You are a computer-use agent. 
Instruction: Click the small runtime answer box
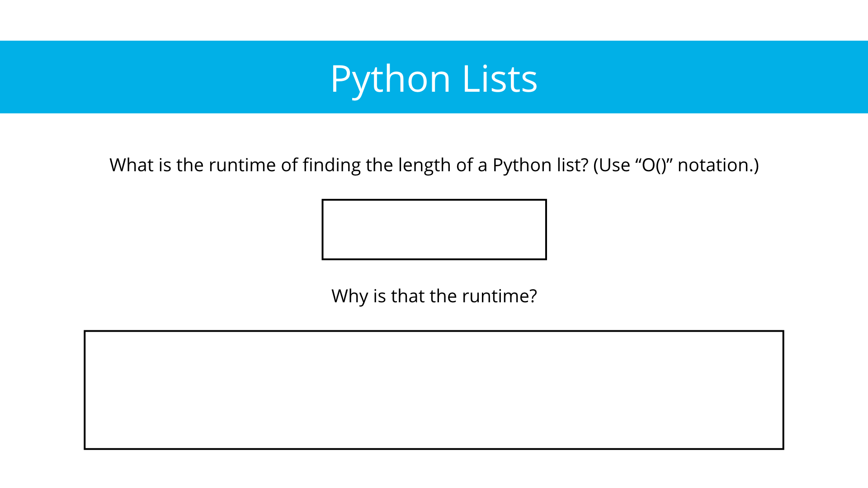(434, 230)
